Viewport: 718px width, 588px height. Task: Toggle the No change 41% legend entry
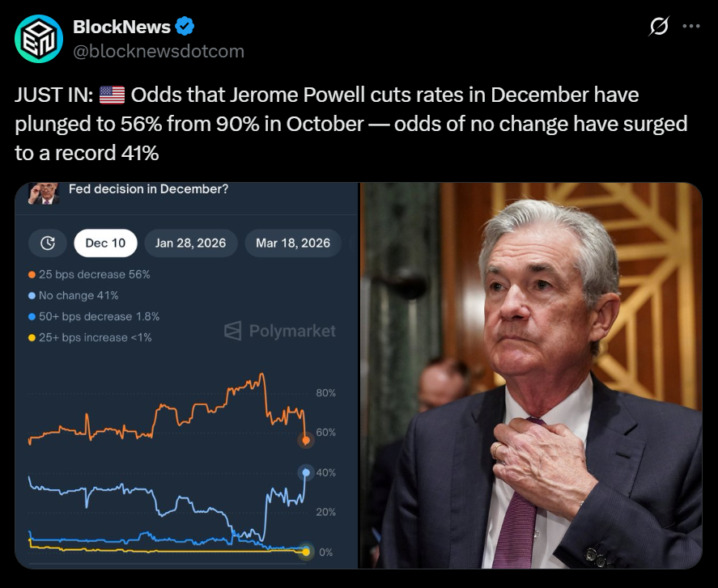point(79,295)
